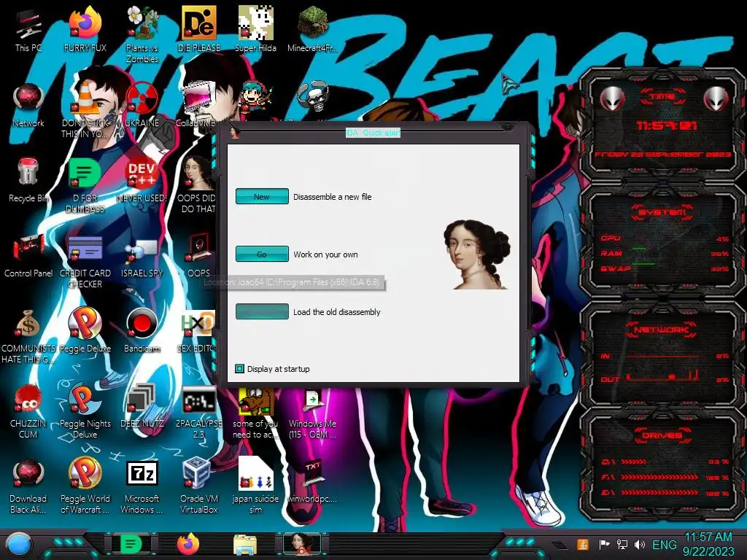
Task: Open File Explorer from the taskbar
Action: (245, 544)
